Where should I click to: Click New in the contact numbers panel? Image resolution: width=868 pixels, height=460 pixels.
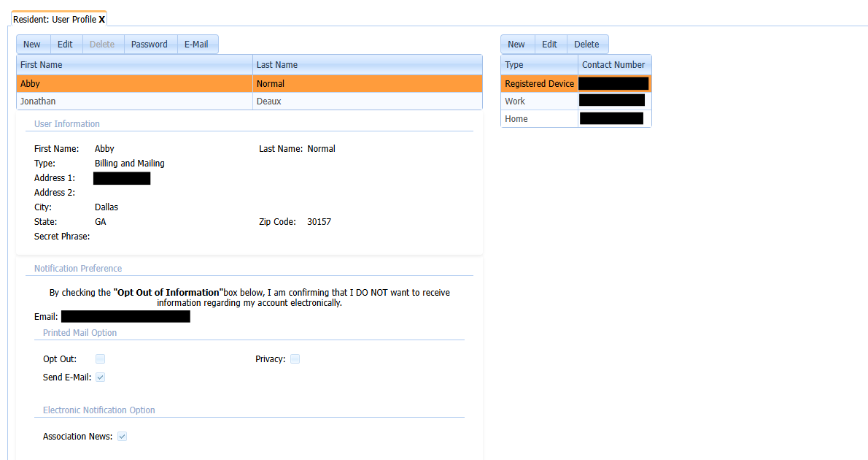(517, 44)
